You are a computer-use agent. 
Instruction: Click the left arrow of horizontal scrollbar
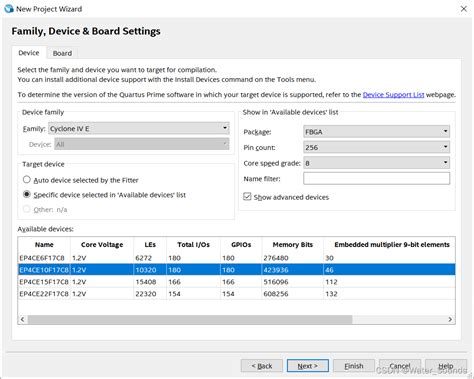[x=22, y=319]
